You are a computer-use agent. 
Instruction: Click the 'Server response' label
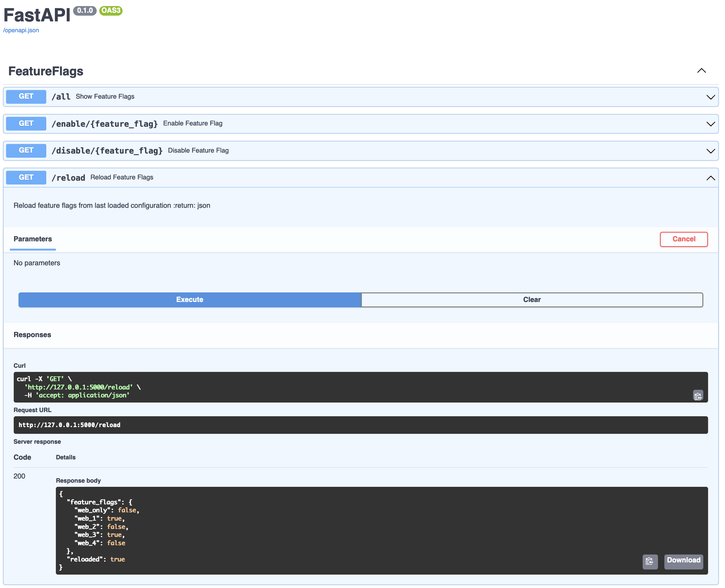point(37,442)
